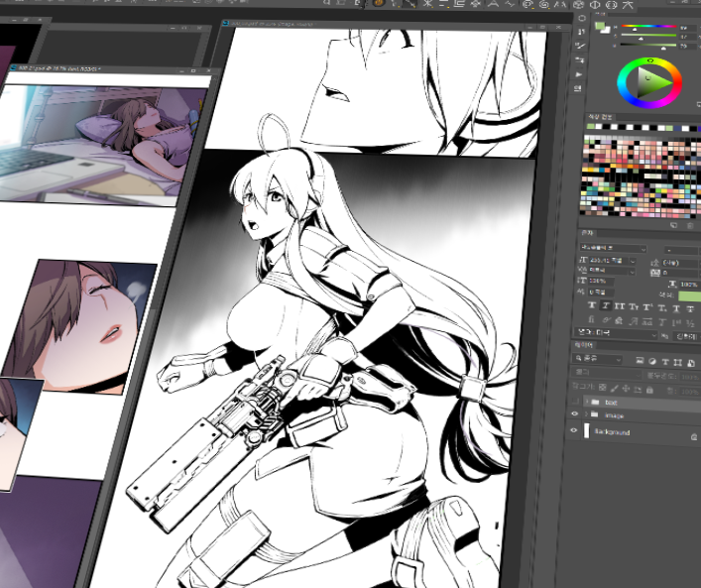This screenshot has width=701, height=588.
Task: Click the pixel layer filter icon
Action: (640, 360)
